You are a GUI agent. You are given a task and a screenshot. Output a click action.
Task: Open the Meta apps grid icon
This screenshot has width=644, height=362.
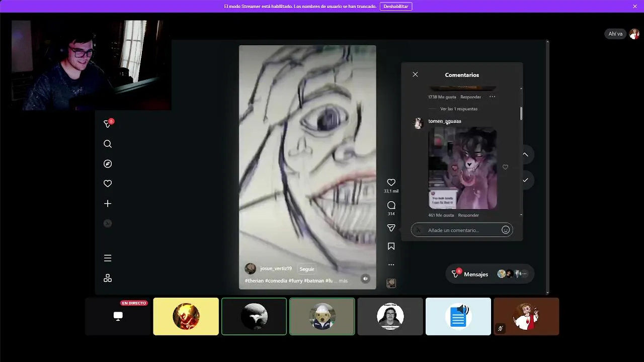(108, 278)
